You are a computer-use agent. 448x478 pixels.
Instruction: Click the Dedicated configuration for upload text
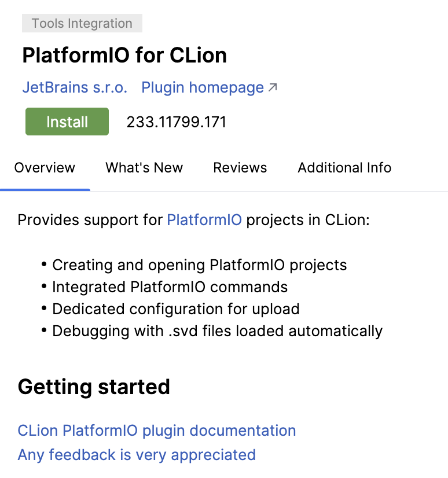point(175,309)
